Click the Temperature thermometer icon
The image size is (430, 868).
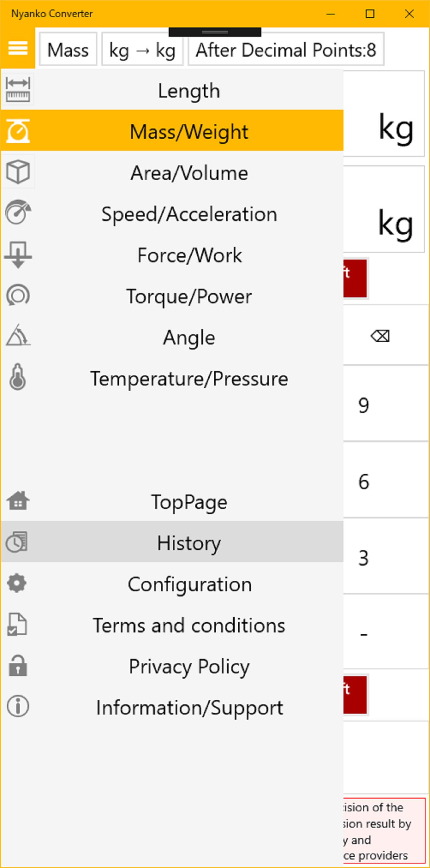[x=18, y=377]
